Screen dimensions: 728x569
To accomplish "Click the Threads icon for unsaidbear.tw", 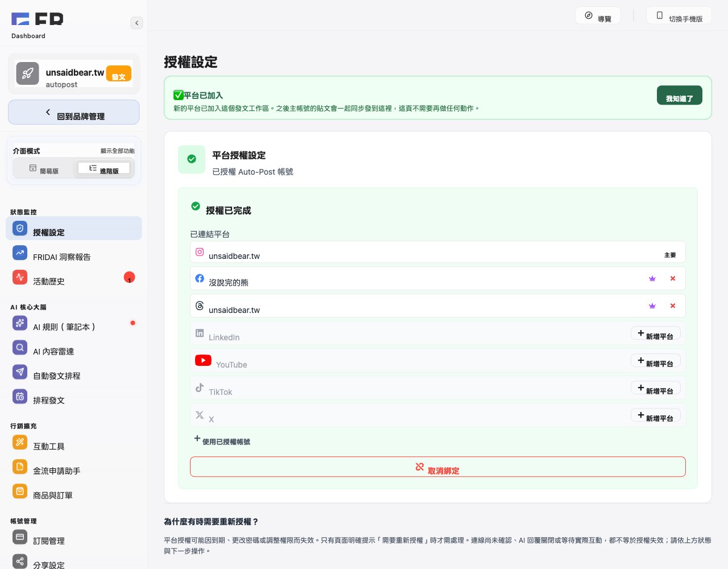I will coord(200,306).
